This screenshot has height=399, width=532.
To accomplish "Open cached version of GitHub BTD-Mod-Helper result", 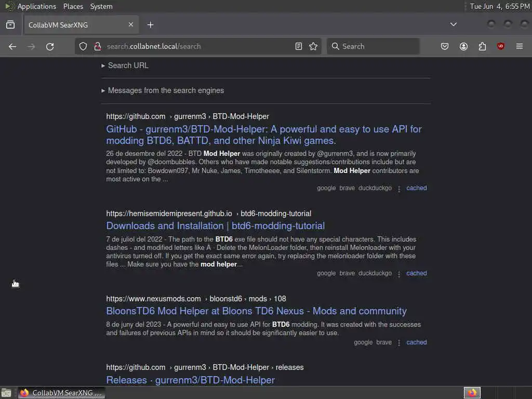I will tap(417, 188).
